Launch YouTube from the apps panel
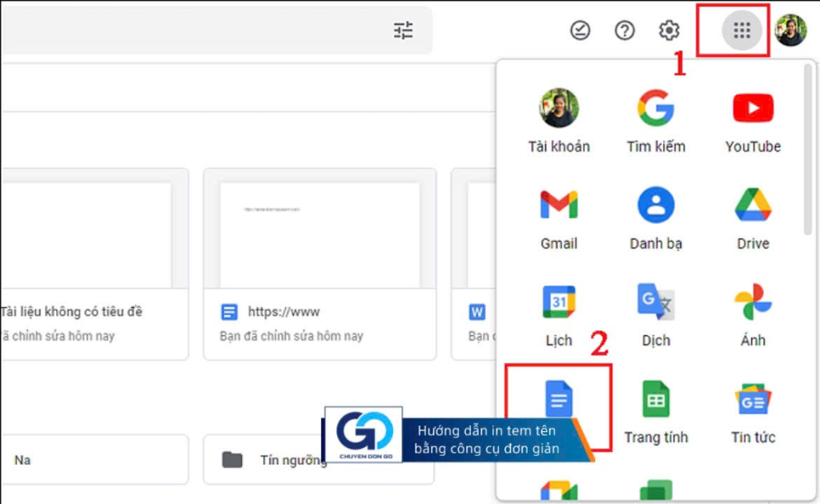This screenshot has height=504, width=820. 753,121
